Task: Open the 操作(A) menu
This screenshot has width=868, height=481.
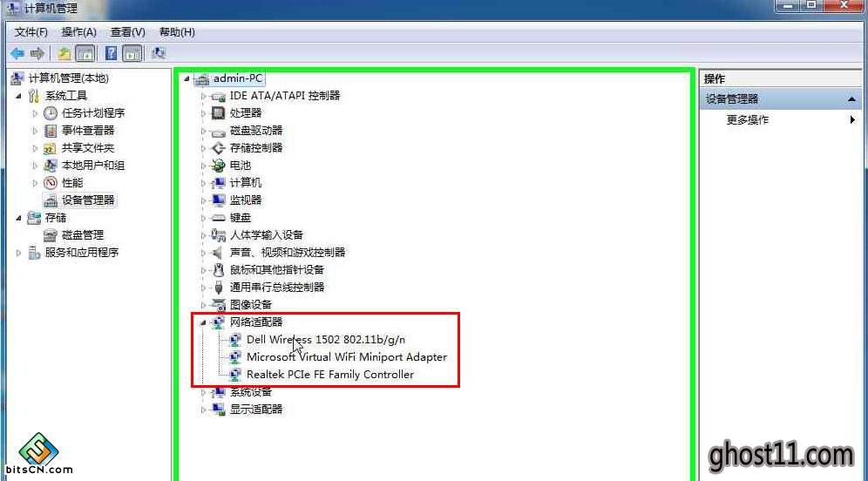Action: 78,32
